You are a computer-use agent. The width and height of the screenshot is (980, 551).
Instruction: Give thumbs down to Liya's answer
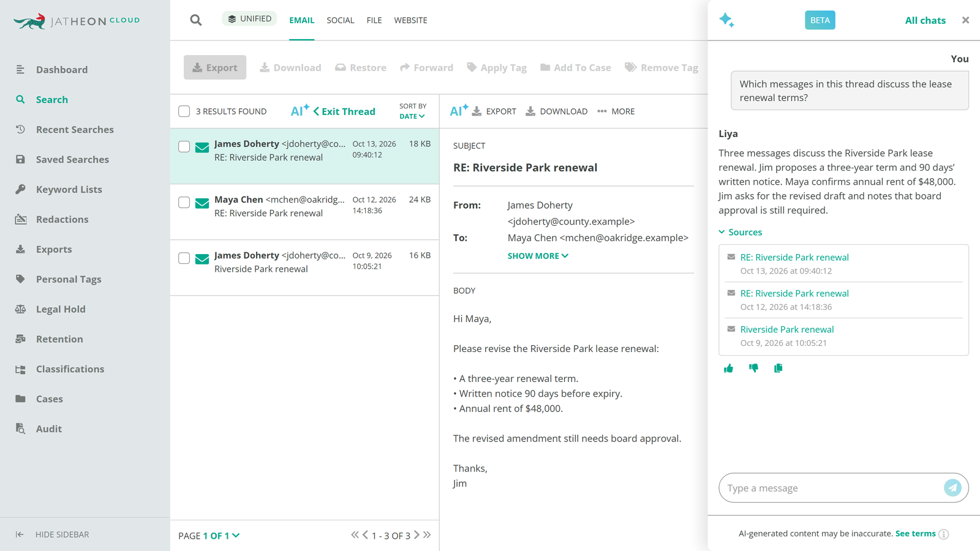[x=753, y=368]
